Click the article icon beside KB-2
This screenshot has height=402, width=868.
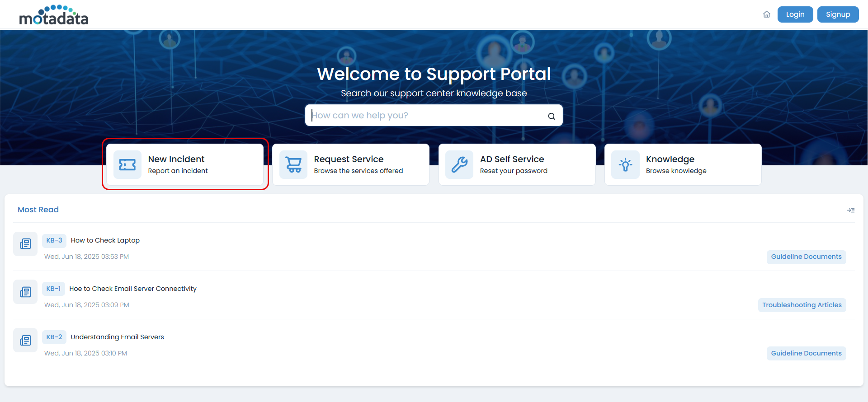point(25,341)
